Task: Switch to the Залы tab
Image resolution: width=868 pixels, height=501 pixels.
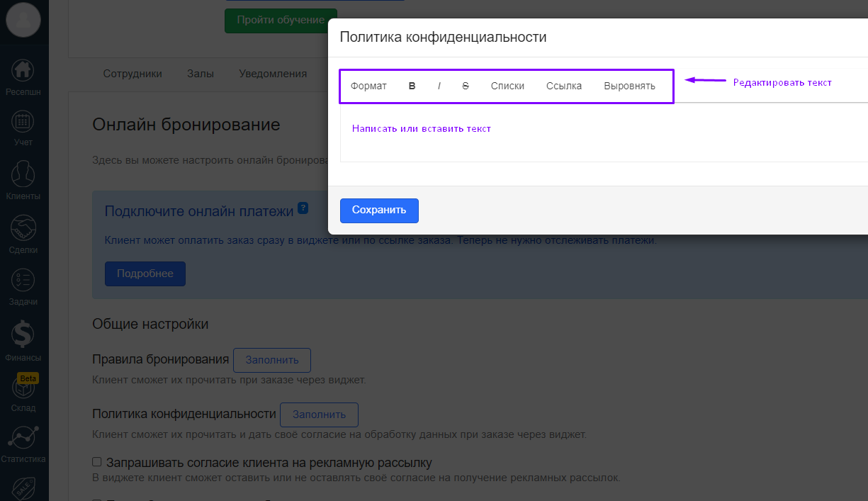Action: (201, 74)
